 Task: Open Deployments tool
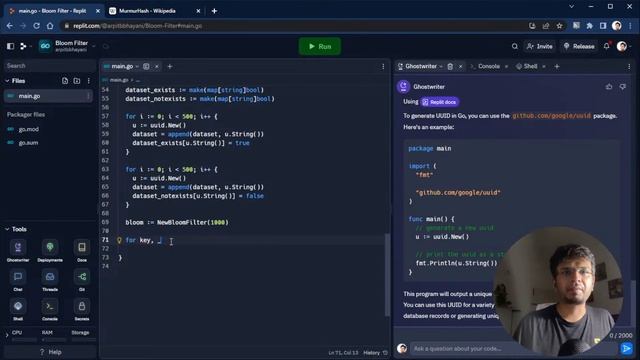click(x=50, y=251)
